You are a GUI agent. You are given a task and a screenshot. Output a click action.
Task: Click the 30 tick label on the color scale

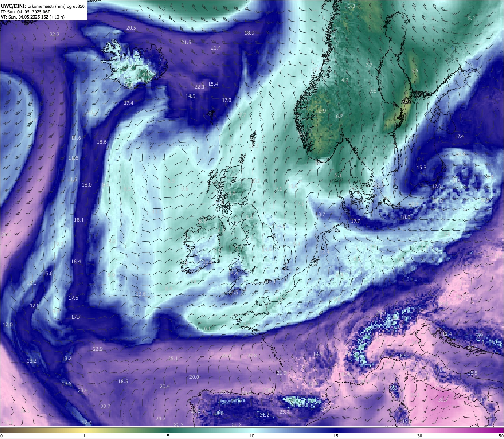(420, 436)
